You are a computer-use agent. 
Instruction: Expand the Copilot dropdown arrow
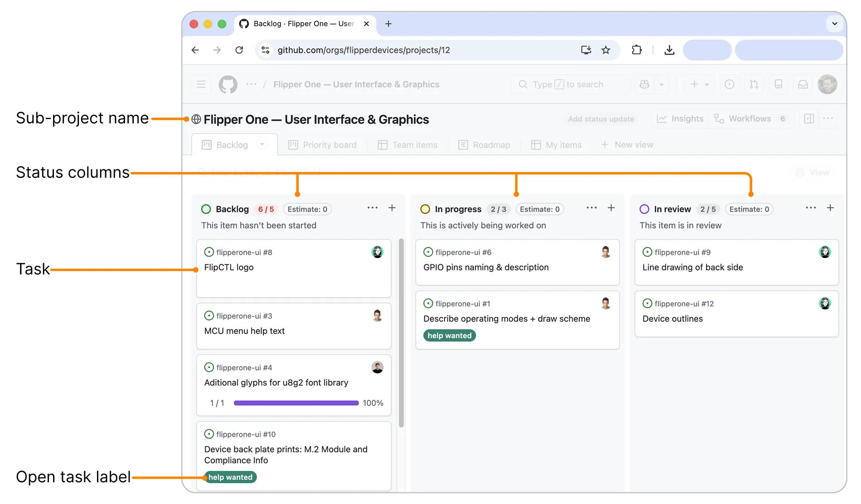[x=661, y=84]
